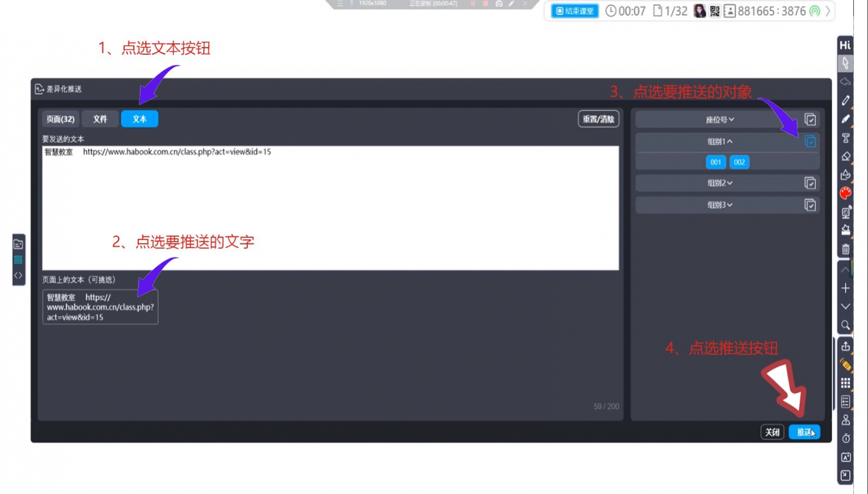Select the eraser tool

pyautogui.click(x=845, y=156)
